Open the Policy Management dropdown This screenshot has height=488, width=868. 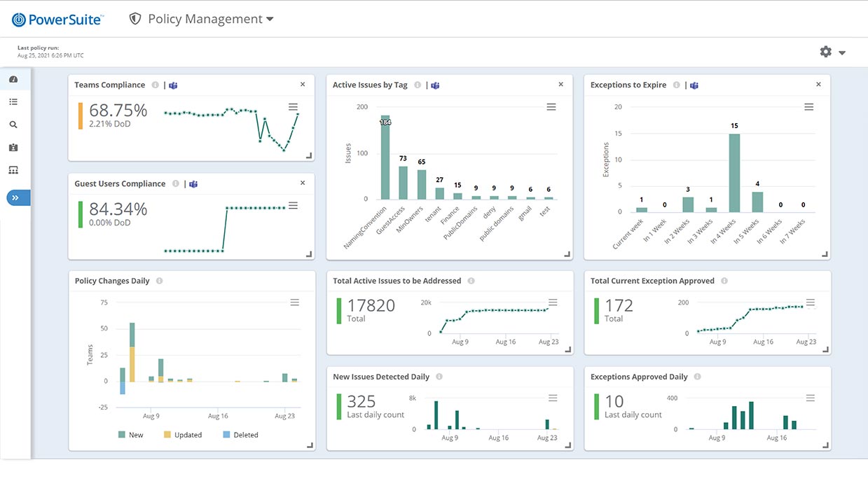(x=202, y=20)
